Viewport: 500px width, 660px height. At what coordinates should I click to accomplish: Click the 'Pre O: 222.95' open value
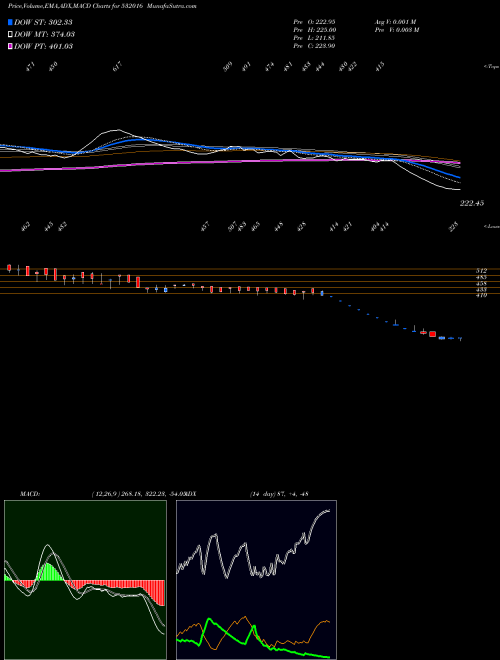[314, 21]
